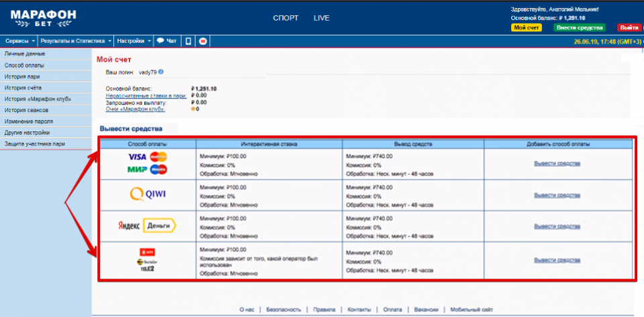Click the login name vady79
The image size is (644, 317).
[148, 72]
